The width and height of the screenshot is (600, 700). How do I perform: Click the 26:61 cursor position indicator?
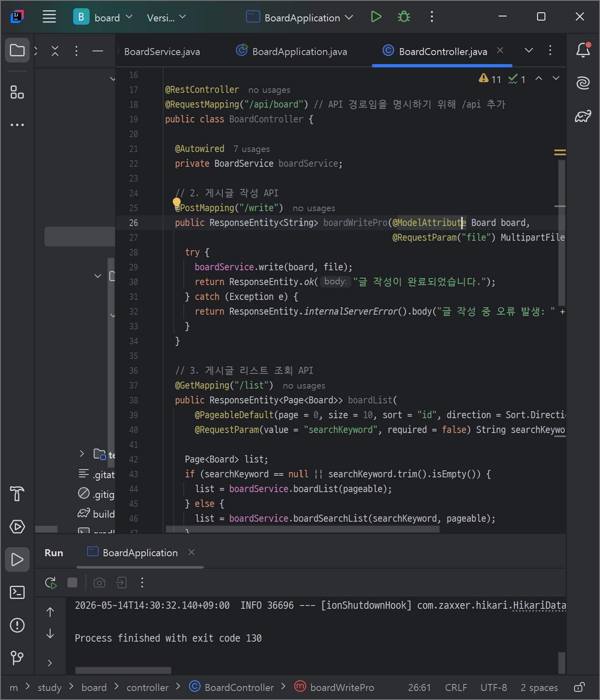point(419,688)
